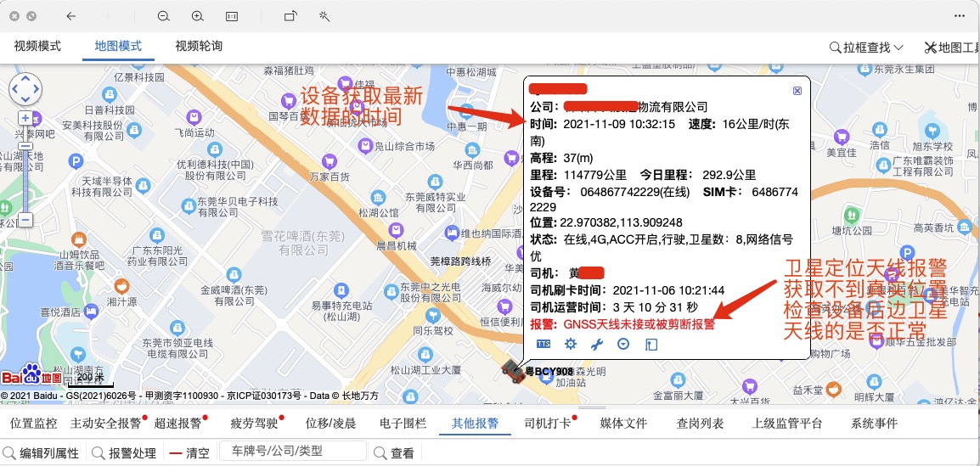Click the red dash icon beside 清空

pyautogui.click(x=176, y=453)
